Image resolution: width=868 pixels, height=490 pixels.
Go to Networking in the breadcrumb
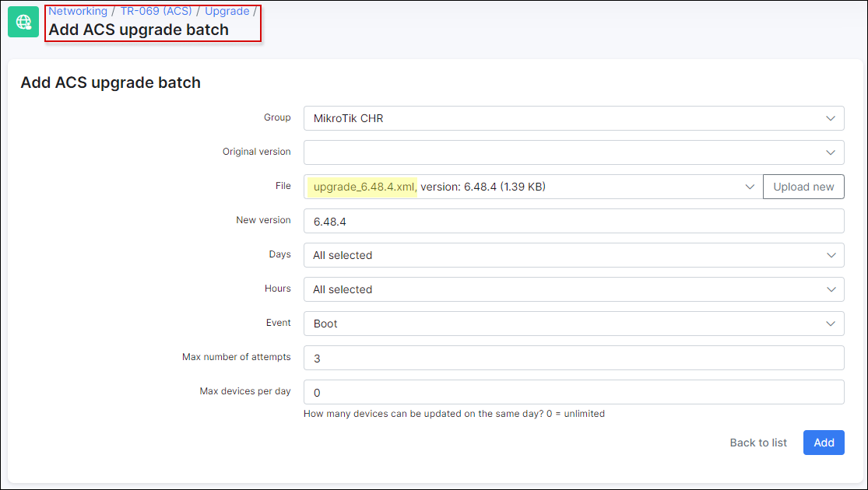click(78, 12)
